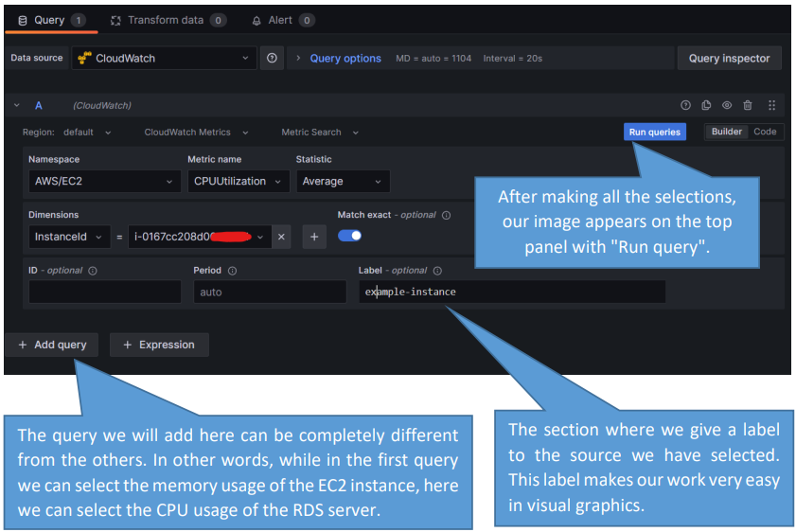Viewport: 796px width, 532px height.
Task: Open the CloudWatch Metrics mode dropdown
Action: point(196,133)
